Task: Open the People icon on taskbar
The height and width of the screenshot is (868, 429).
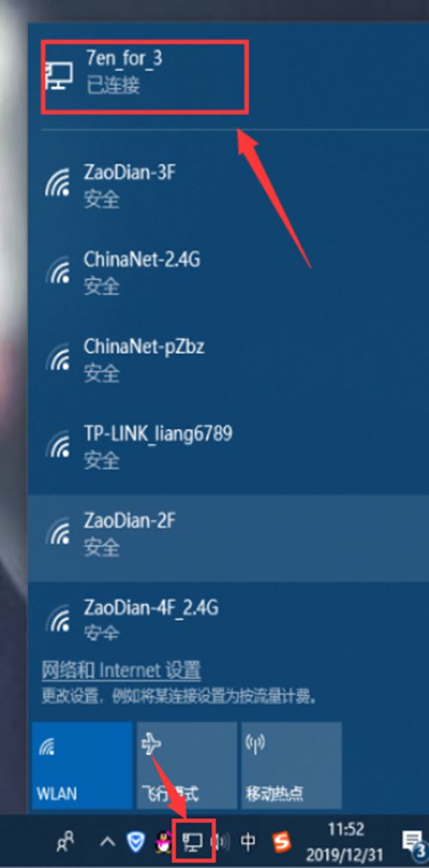Action: [x=66, y=842]
